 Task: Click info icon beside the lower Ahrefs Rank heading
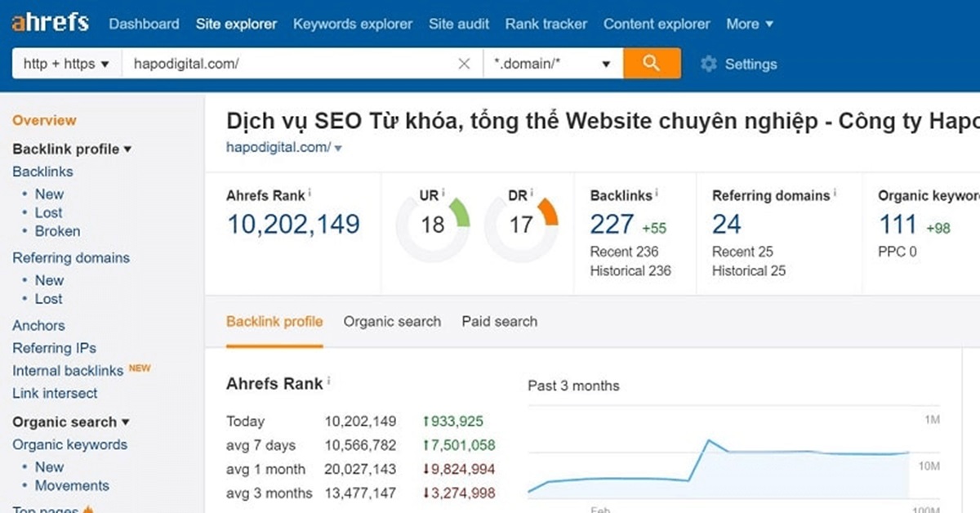coord(329,381)
